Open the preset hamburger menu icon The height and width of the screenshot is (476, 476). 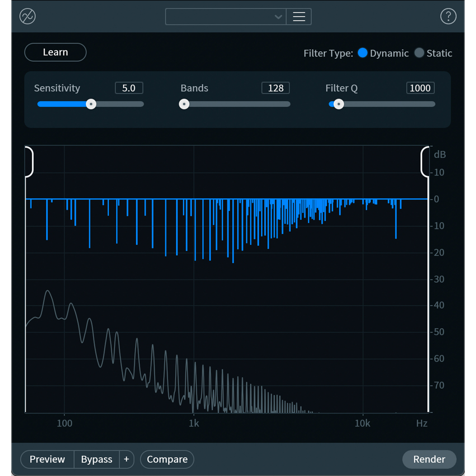[299, 16]
